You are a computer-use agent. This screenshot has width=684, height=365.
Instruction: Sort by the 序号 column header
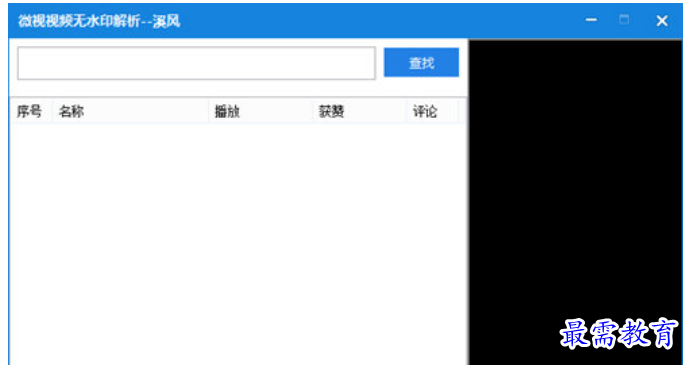(x=30, y=112)
